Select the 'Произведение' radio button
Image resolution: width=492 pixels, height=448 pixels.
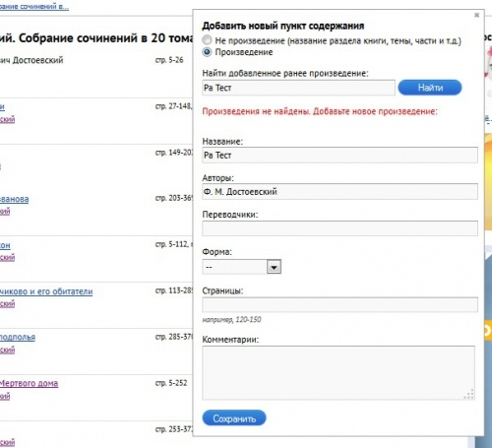click(x=207, y=52)
